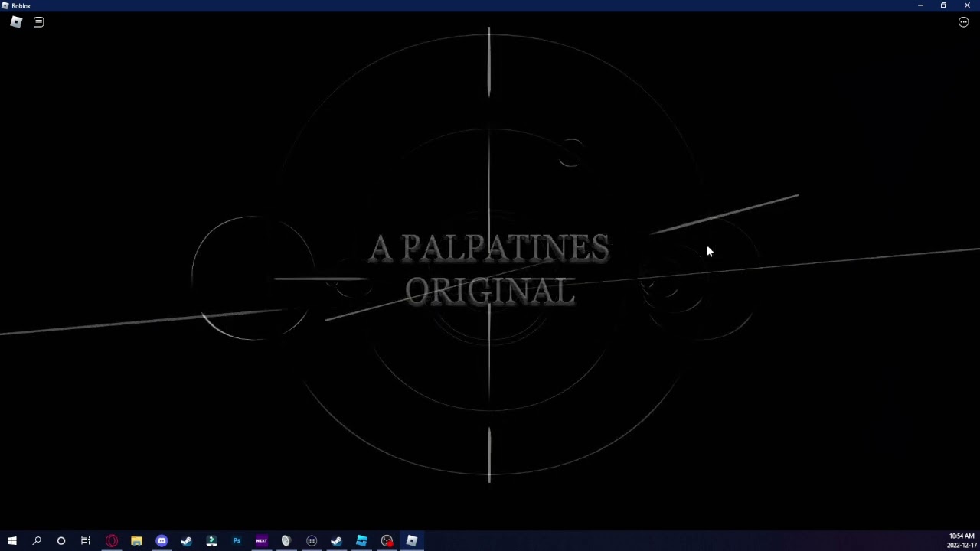Close the Roblox window
Viewport: 980px width, 551px height.
tap(967, 5)
